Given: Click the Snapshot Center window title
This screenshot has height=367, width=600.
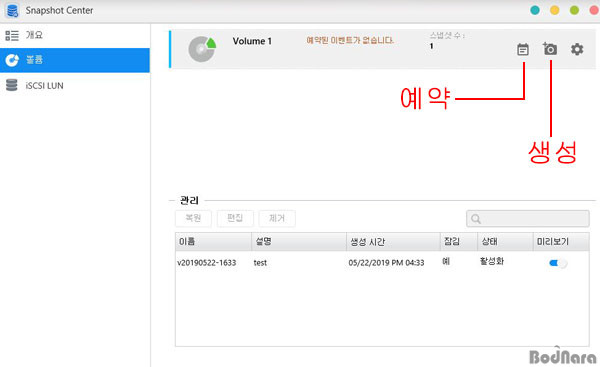Looking at the screenshot, I should [x=59, y=11].
